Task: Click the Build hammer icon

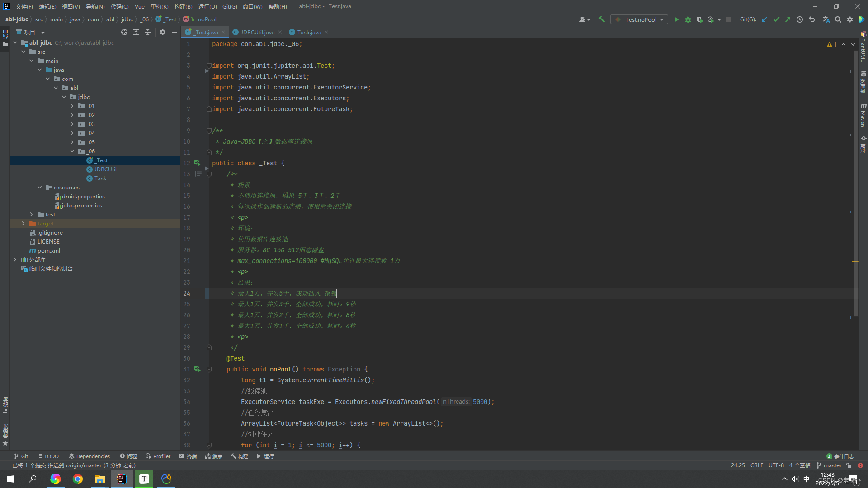Action: (601, 19)
